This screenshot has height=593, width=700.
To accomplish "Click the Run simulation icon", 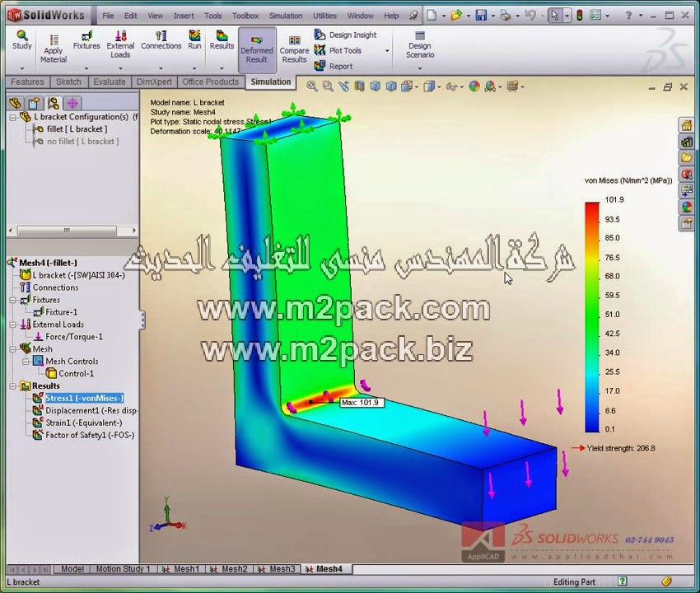I will (194, 40).
